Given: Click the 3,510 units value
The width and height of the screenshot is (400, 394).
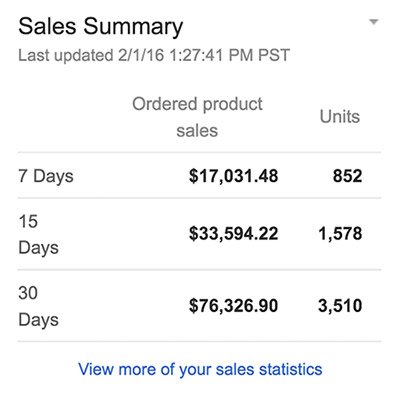Looking at the screenshot, I should pyautogui.click(x=340, y=306).
